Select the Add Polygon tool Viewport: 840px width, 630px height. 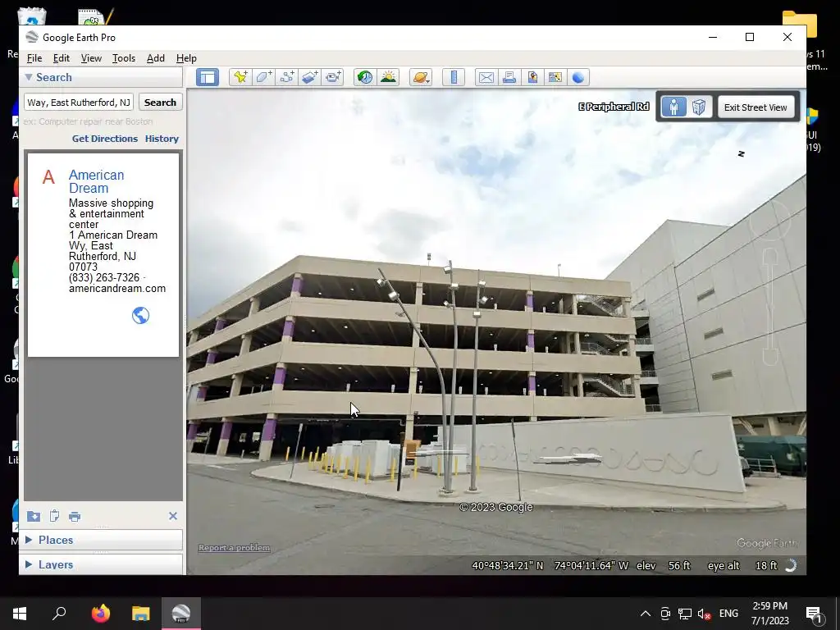pyautogui.click(x=263, y=77)
